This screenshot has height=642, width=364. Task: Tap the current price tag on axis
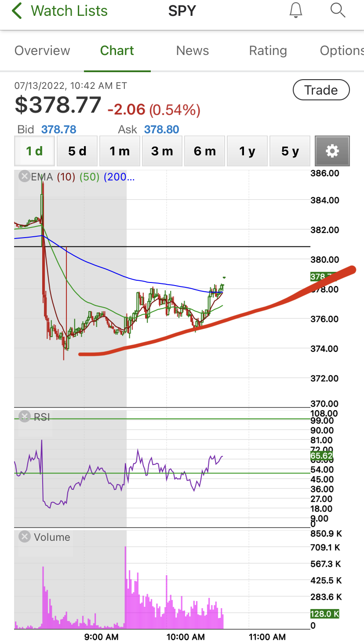pyautogui.click(x=324, y=277)
